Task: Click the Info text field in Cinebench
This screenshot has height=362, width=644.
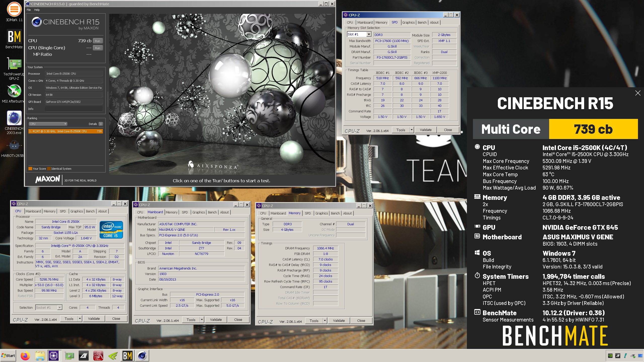Action: click(x=74, y=109)
